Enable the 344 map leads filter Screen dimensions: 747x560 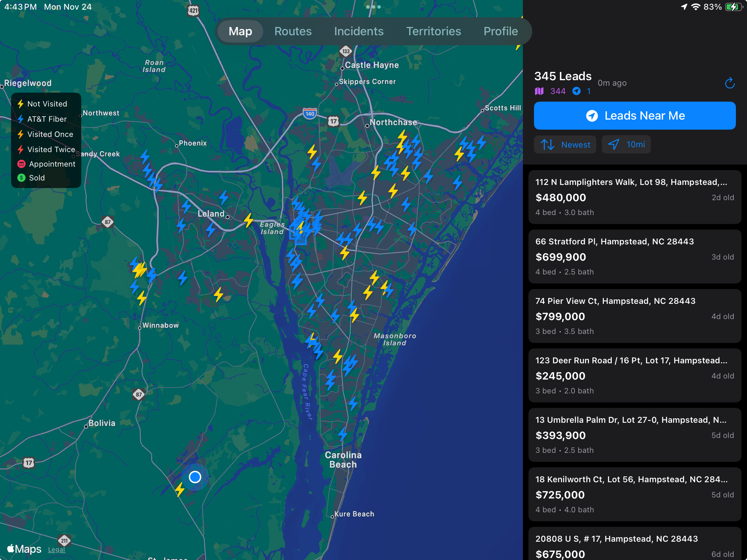[550, 91]
